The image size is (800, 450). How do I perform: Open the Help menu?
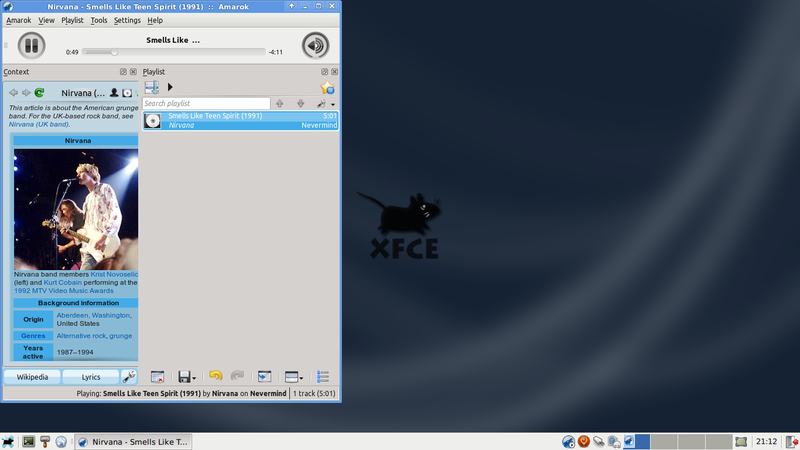155,20
